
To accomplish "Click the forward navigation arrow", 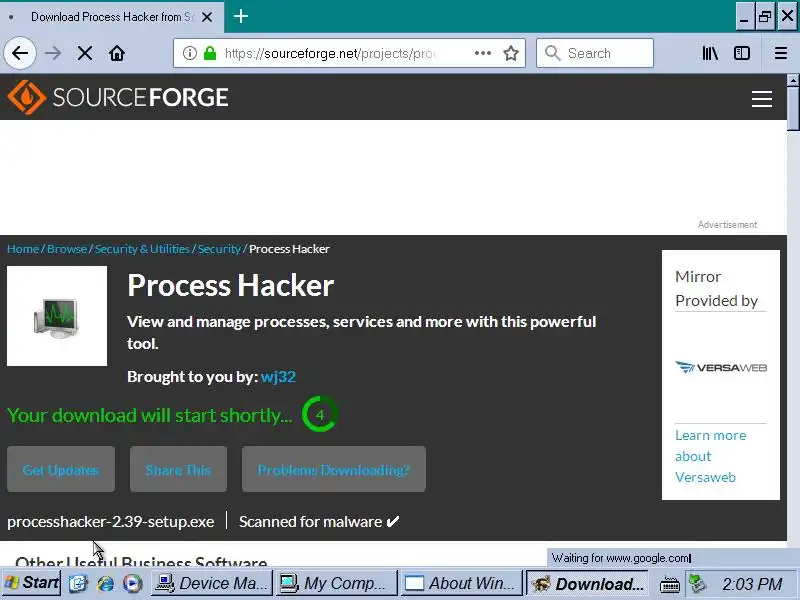I will [x=53, y=53].
